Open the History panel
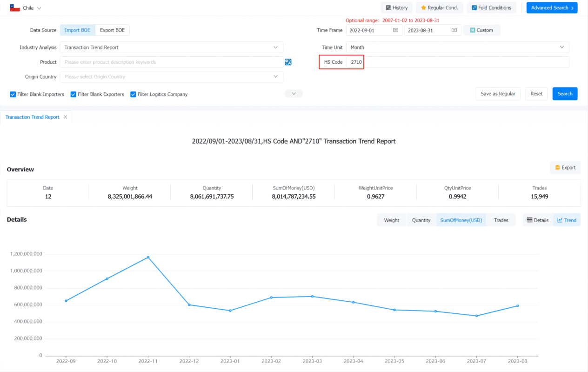 click(x=396, y=7)
